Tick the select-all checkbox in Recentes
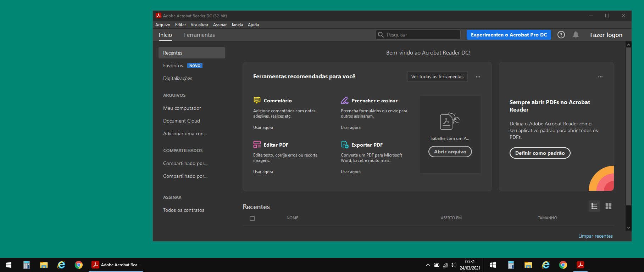644x272 pixels. coord(252,219)
